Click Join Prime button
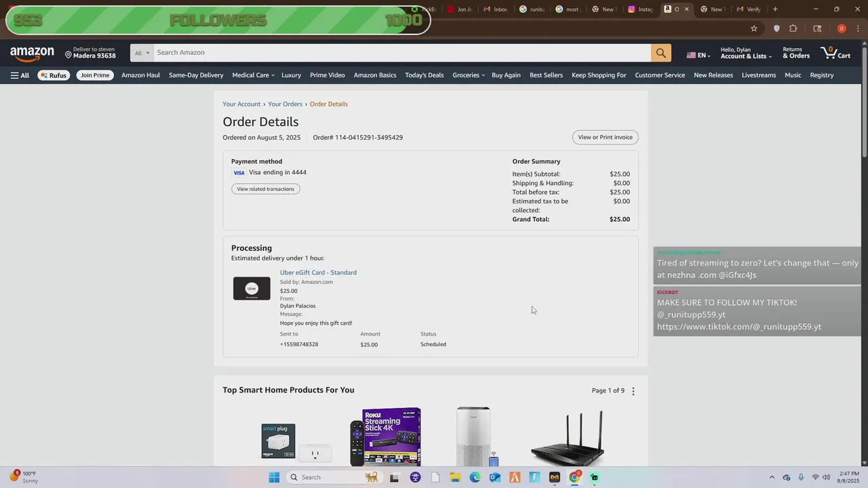Image resolution: width=868 pixels, height=488 pixels. (95, 75)
